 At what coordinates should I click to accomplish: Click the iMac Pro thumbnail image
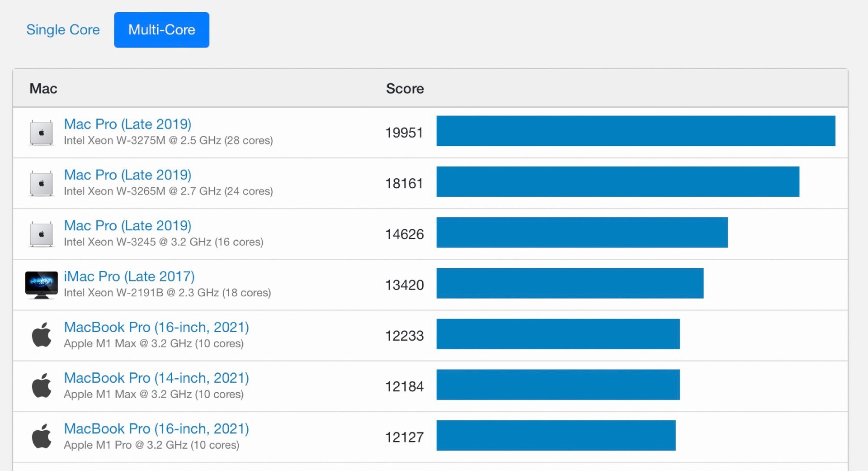[x=41, y=285]
